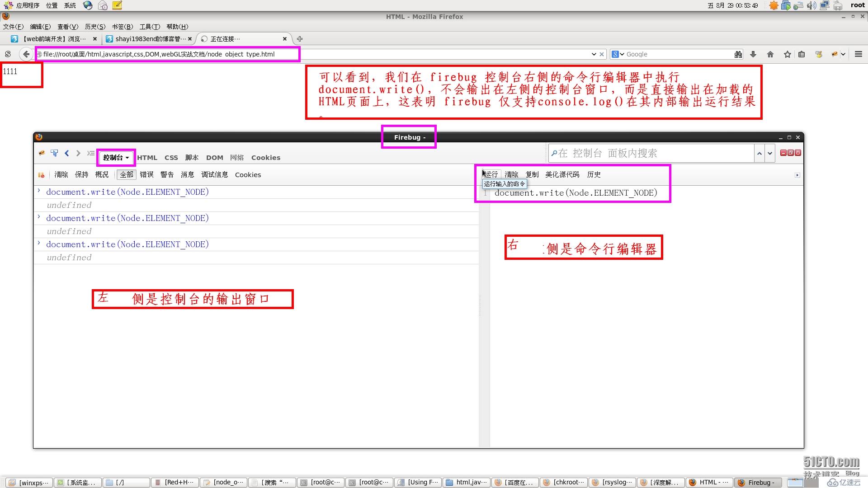Open the Firefox downloads arrow icon
Viewport: 868px width, 488px height.
pos(753,54)
